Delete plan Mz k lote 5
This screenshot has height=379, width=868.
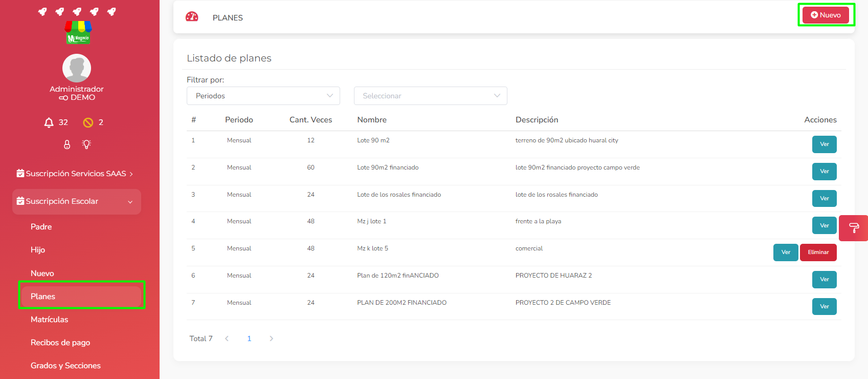[x=818, y=252]
